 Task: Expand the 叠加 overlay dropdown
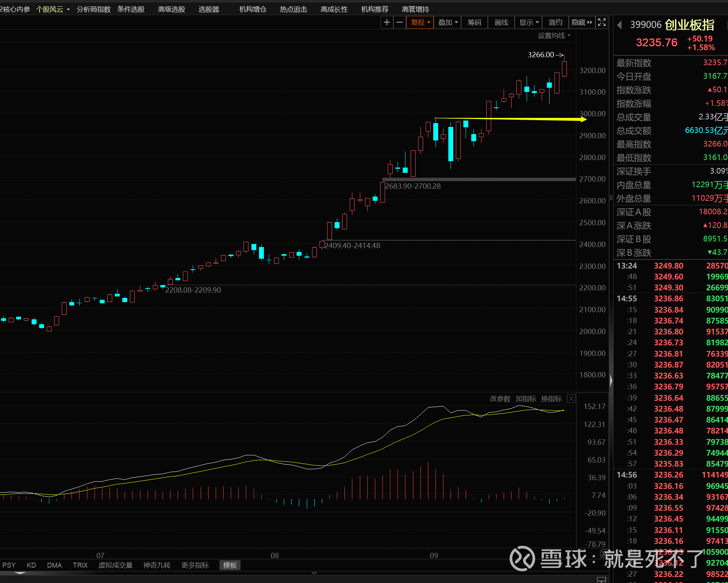pos(448,23)
